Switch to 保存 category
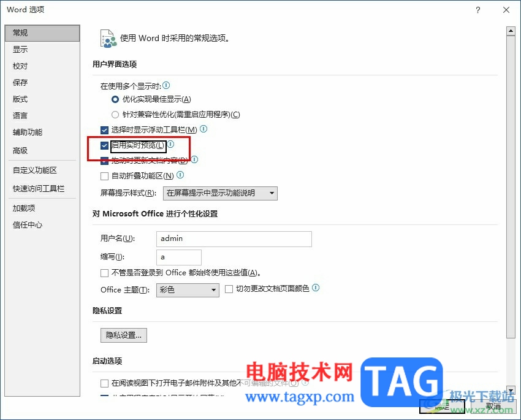The image size is (521, 420). tap(42, 82)
